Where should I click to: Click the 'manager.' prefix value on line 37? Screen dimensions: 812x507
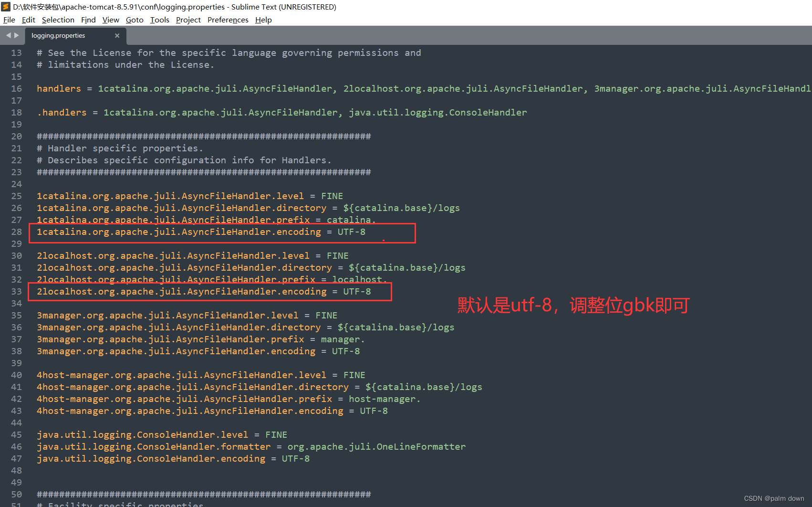coord(343,339)
